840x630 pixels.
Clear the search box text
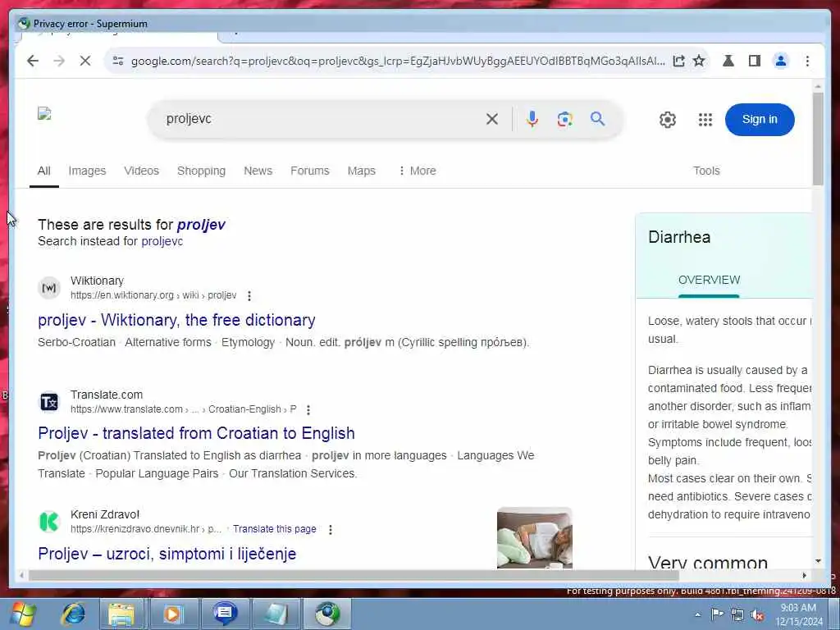[492, 119]
